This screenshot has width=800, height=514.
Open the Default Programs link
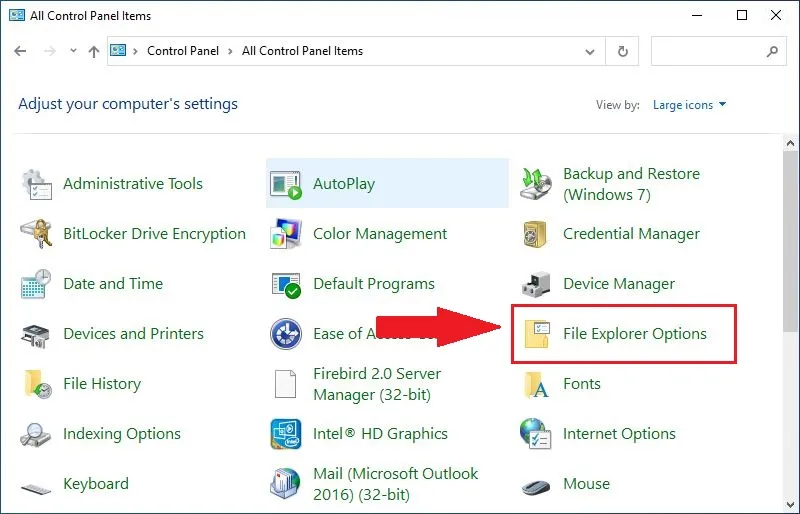(374, 284)
